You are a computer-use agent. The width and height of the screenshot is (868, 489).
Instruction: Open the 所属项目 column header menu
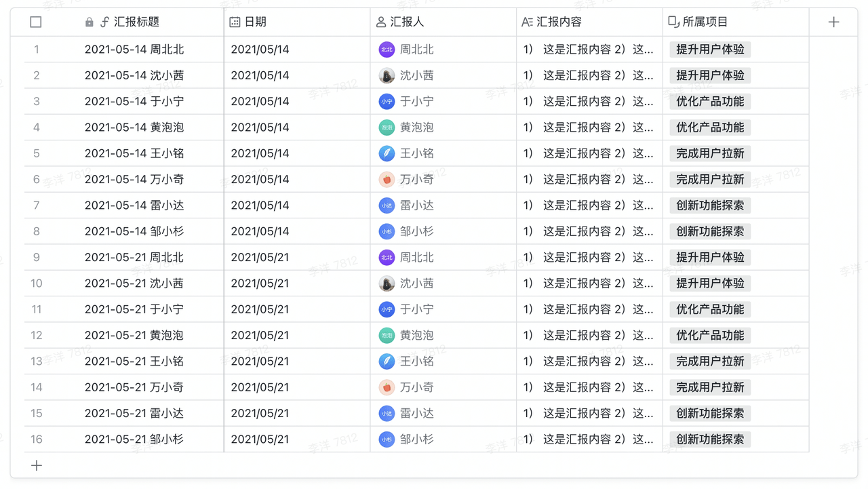[735, 22]
